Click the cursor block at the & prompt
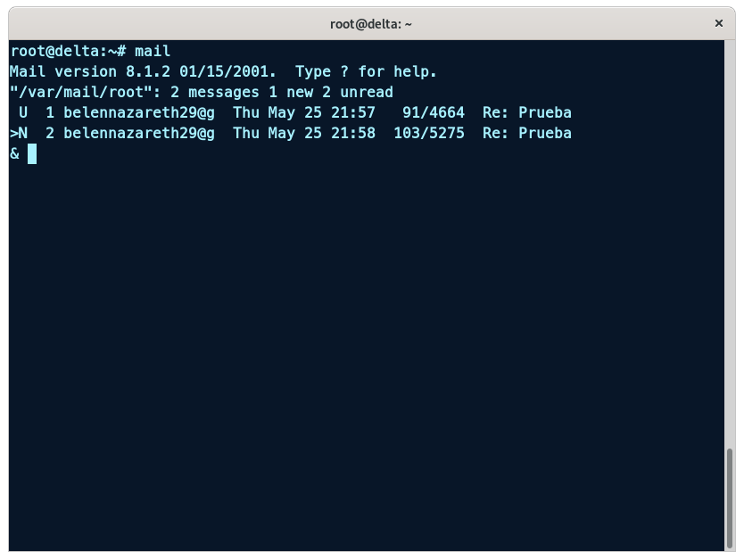Screen dimensions: 744x560 [32, 153]
